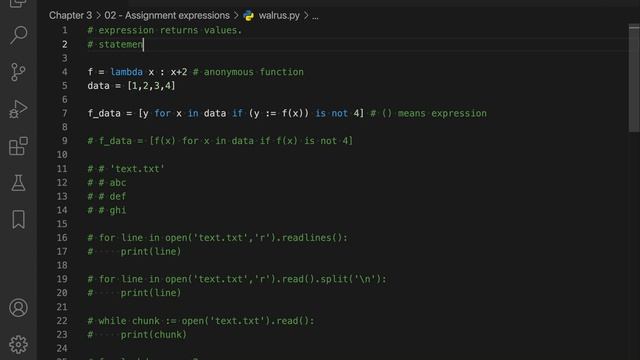Image resolution: width=640 pixels, height=360 pixels.
Task: Click the readlines() comment on line 16
Action: coord(218,238)
